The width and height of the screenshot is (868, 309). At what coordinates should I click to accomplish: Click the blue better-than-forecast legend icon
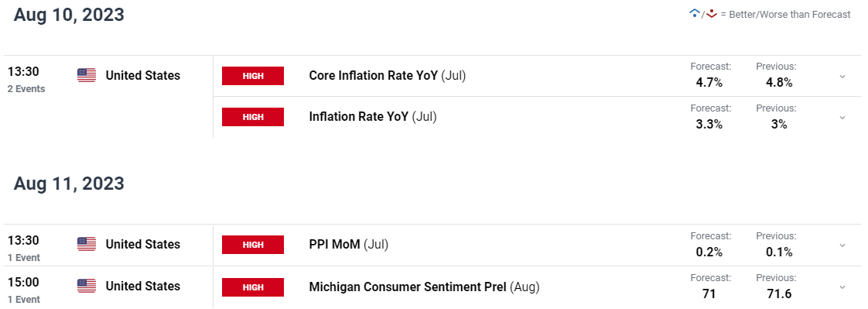[694, 14]
